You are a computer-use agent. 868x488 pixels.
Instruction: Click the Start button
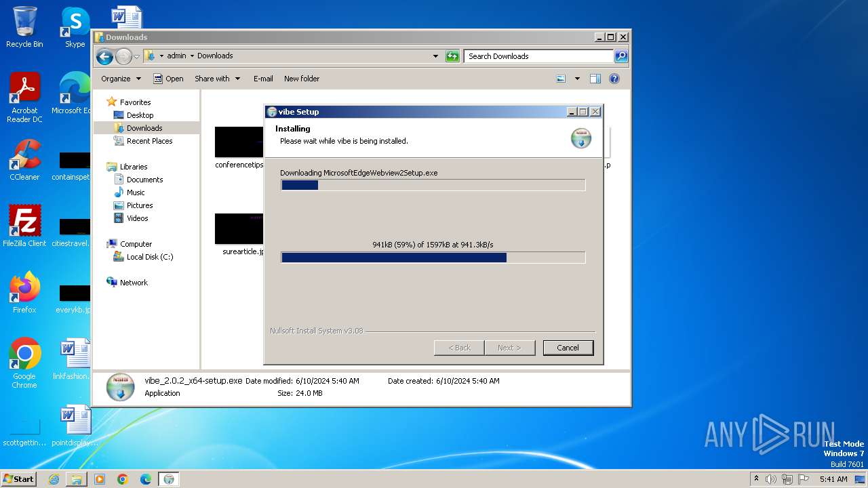click(x=18, y=479)
